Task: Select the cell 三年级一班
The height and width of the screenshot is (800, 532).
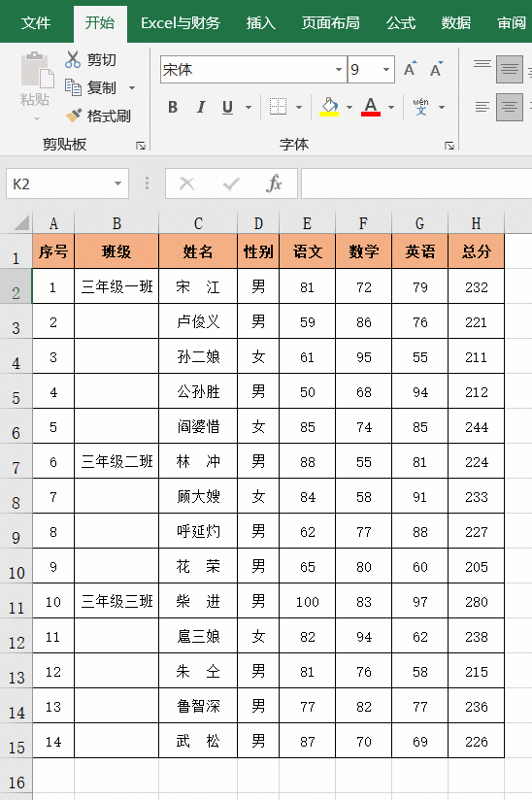Action: click(116, 286)
